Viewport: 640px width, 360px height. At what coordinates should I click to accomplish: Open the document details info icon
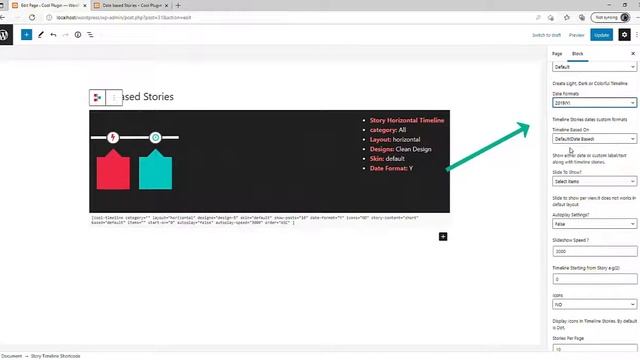[78, 35]
